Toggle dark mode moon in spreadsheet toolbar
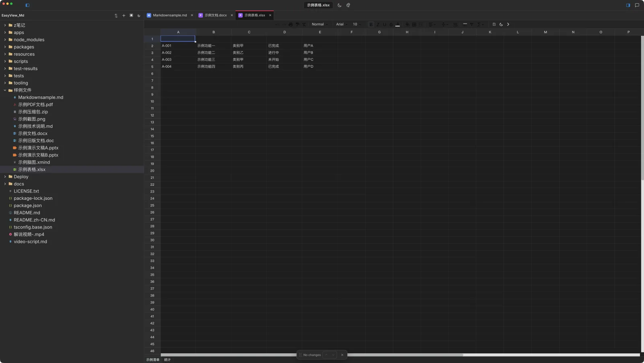 coord(501,25)
